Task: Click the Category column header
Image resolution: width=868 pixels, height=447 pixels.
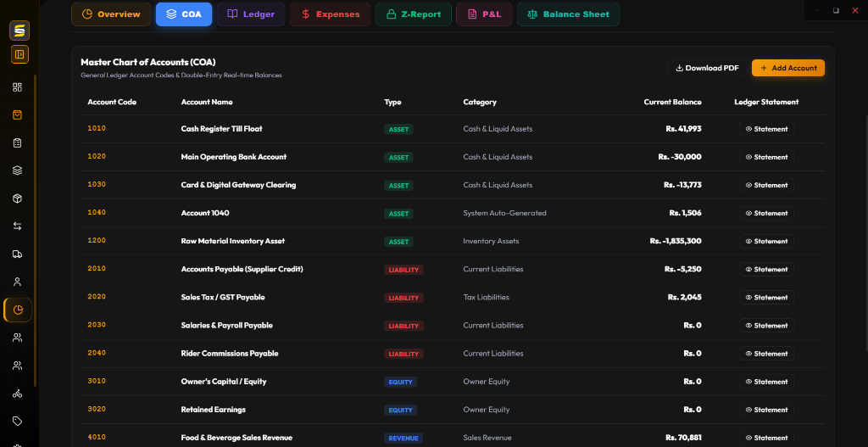Action: 480,102
